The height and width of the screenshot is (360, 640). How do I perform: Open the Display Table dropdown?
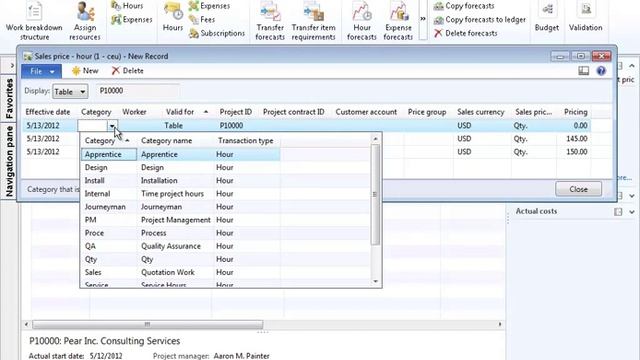coord(70,92)
